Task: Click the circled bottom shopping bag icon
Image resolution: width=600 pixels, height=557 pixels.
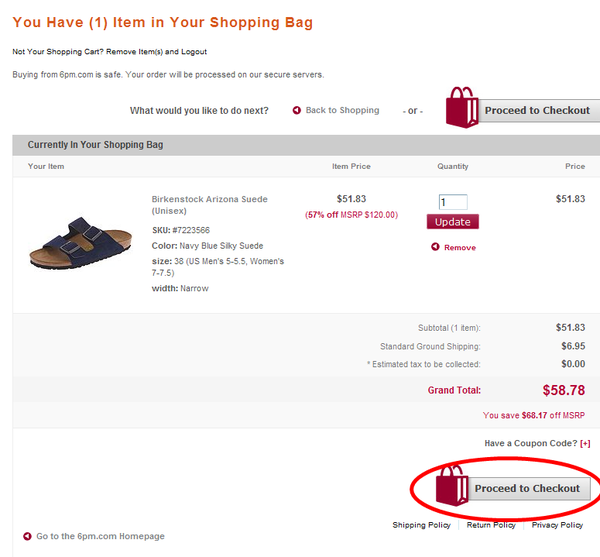Action: coord(452,485)
